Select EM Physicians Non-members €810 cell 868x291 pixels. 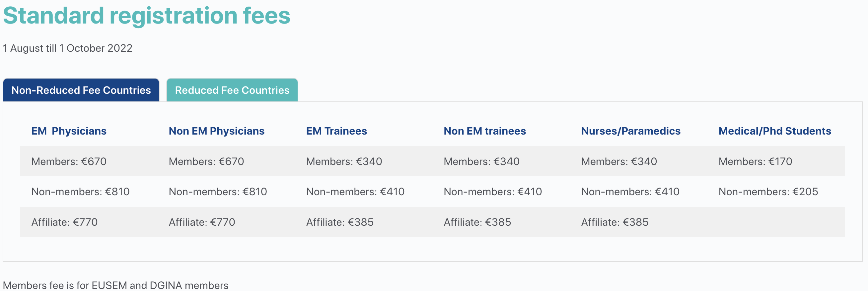coord(80,192)
